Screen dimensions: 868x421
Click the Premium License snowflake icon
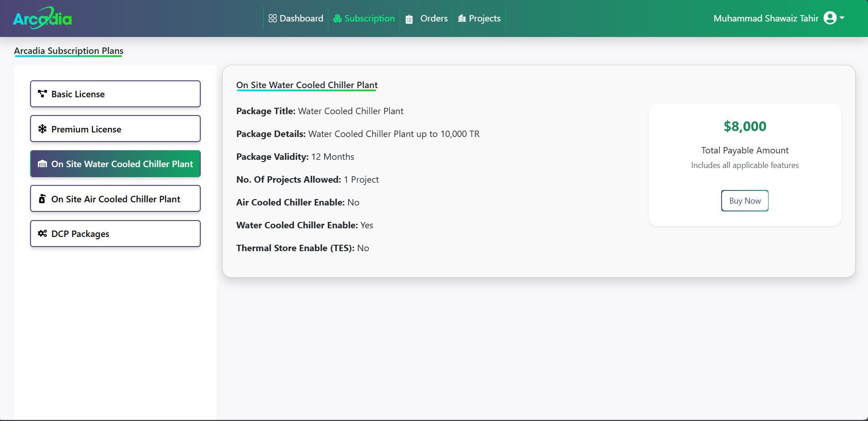pyautogui.click(x=42, y=129)
